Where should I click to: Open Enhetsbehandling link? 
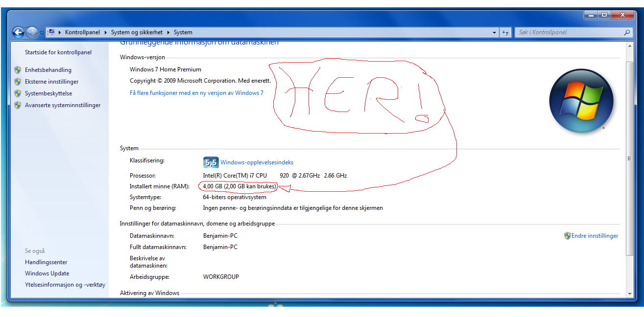(x=48, y=70)
